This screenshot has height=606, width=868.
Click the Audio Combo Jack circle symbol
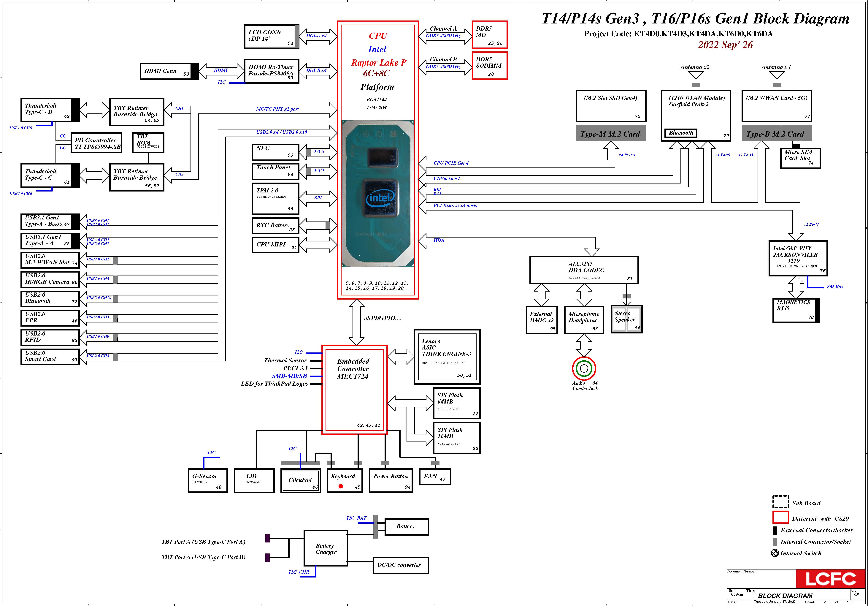[x=584, y=368]
